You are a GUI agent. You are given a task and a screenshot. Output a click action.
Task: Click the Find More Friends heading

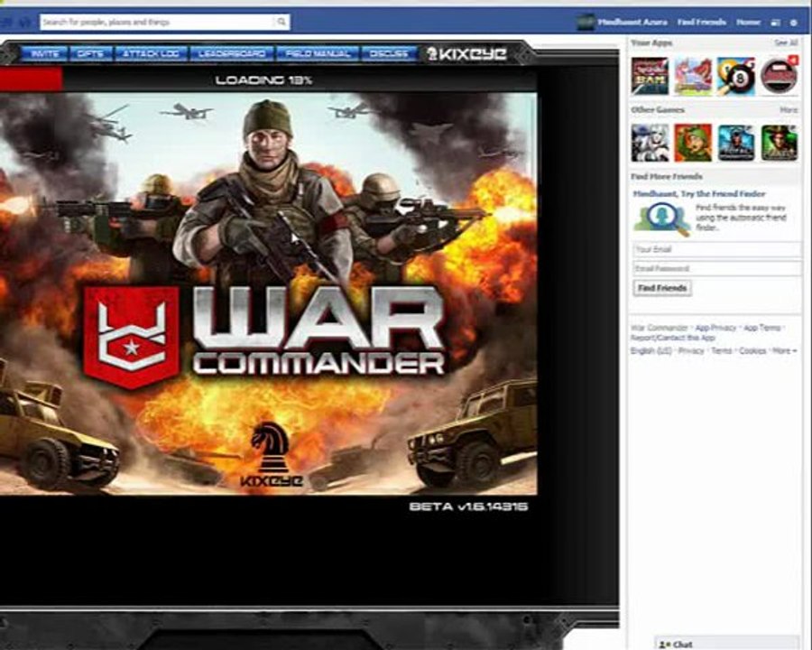(x=667, y=176)
